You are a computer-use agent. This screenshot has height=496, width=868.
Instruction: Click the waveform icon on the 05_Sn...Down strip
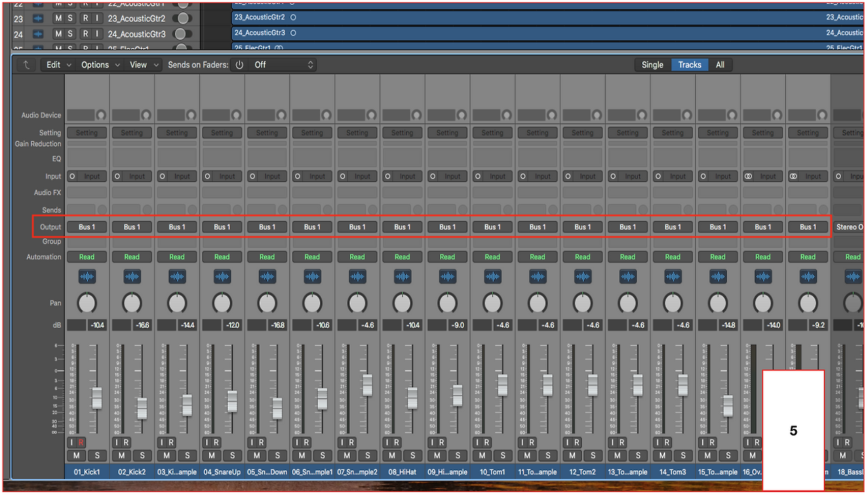click(267, 277)
